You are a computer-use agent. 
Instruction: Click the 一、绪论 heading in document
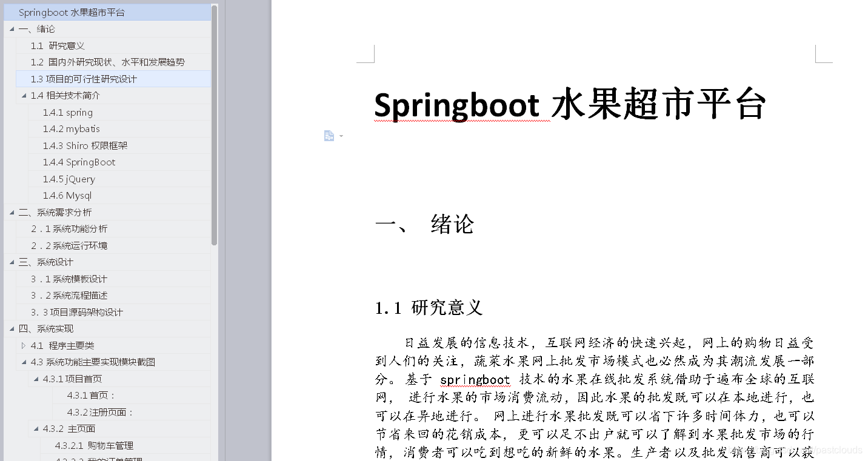click(x=424, y=224)
